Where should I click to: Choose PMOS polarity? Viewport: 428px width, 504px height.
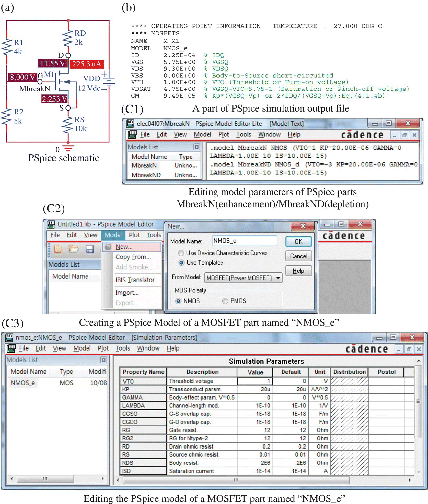coord(225,301)
